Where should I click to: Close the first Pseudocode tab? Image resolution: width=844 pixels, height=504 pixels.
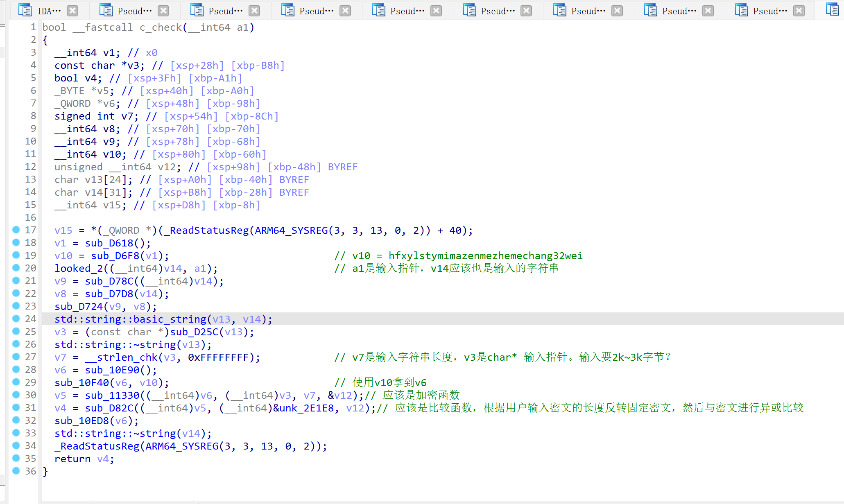pos(163,11)
